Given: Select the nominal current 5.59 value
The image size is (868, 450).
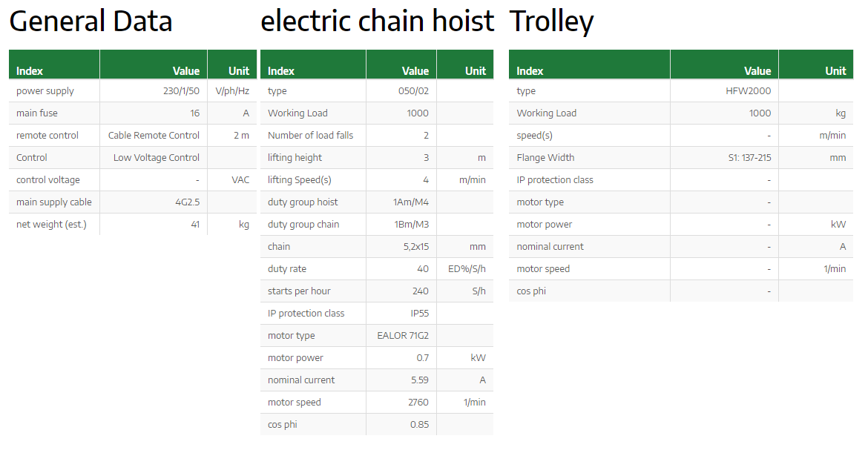Looking at the screenshot, I should pos(420,380).
